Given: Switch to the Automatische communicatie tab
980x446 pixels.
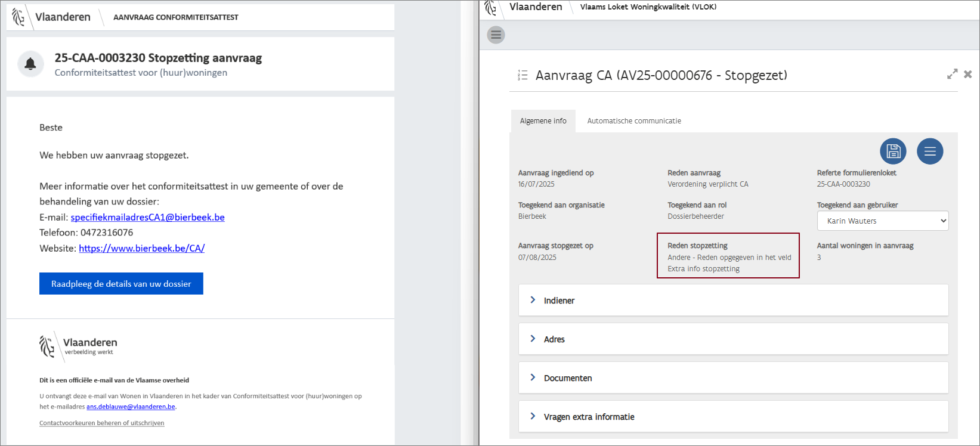Looking at the screenshot, I should (x=633, y=121).
